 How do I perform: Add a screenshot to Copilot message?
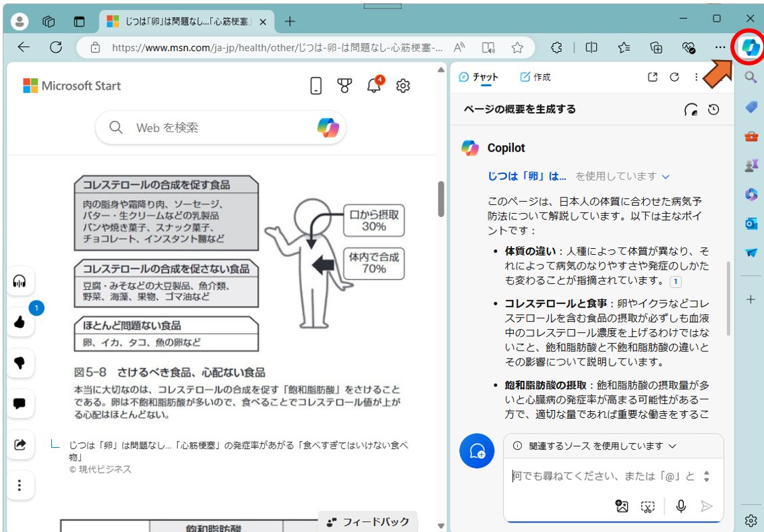tap(647, 506)
